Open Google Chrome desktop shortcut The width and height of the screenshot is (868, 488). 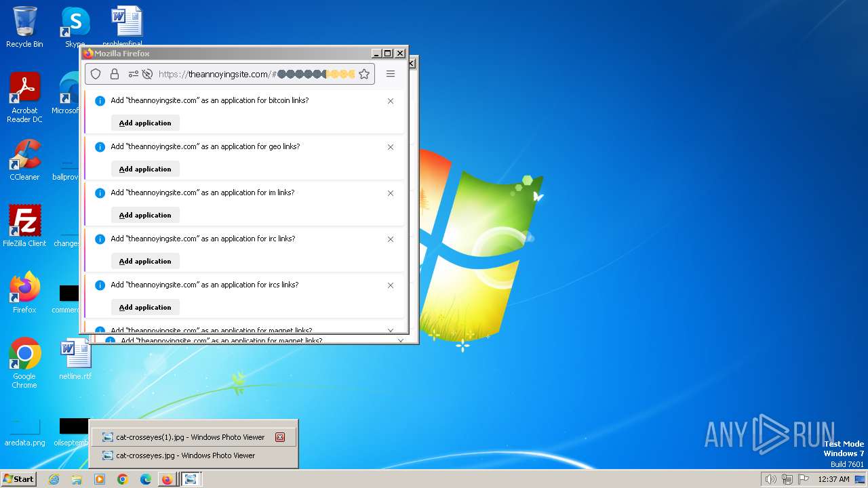pos(24,363)
